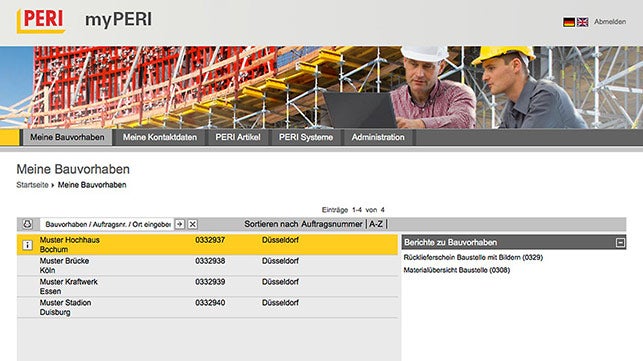Click Düsseldorf in Muster Stadion row
This screenshot has width=643, height=361.
[x=280, y=303]
